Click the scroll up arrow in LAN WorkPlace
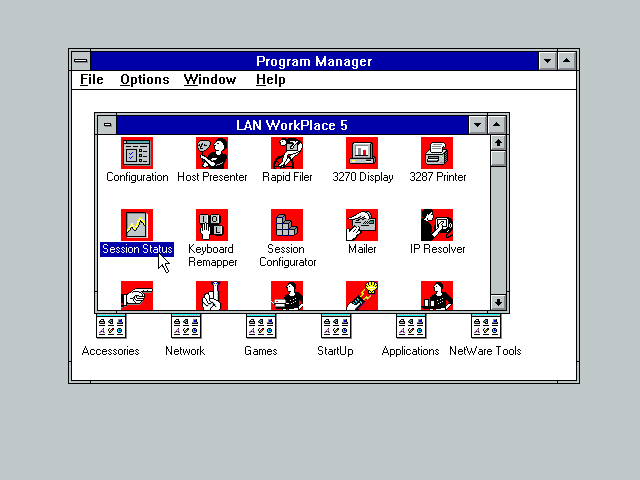640x480 pixels. [498, 143]
